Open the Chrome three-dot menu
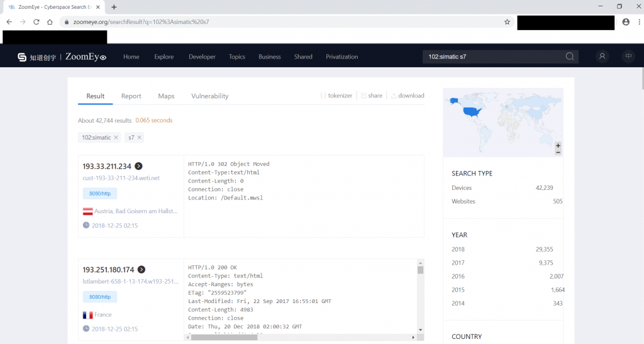 639,22
